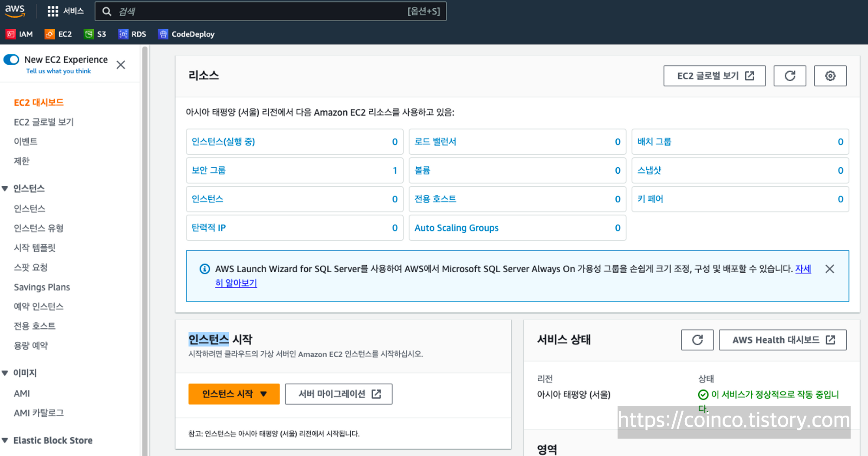Open the 로드 밸런서 resource link

(435, 142)
